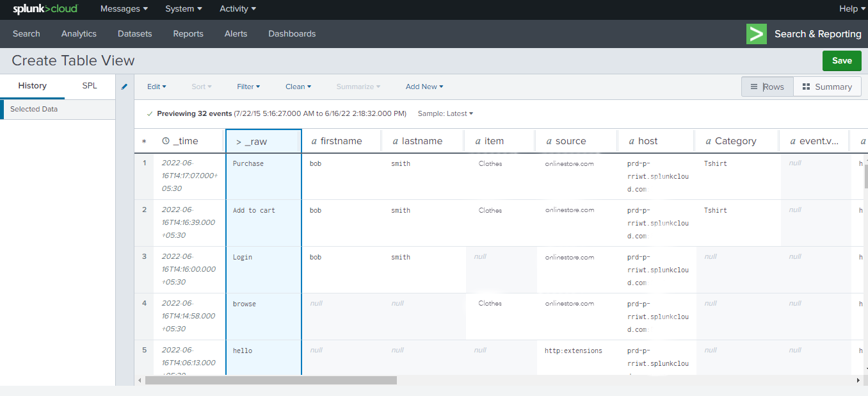
Task: Select the Selected Data history entry
Action: point(58,109)
